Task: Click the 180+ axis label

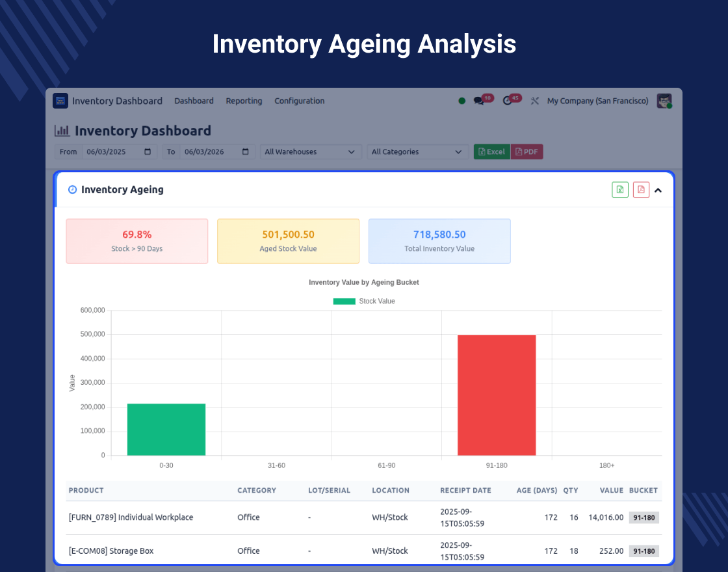Action: click(606, 465)
